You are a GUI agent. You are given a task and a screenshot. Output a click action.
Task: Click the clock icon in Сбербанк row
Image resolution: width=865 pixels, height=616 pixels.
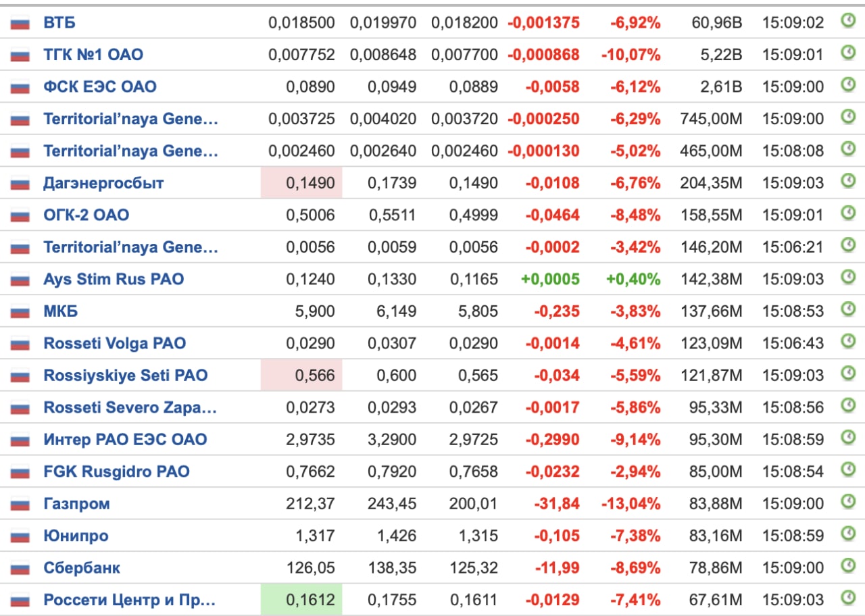[847, 566]
